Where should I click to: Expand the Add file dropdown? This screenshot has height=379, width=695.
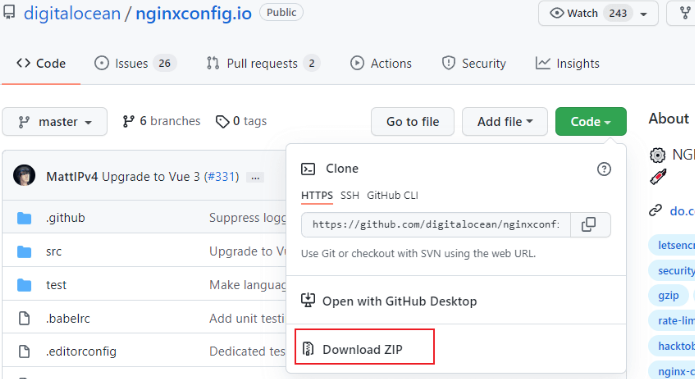coord(505,121)
